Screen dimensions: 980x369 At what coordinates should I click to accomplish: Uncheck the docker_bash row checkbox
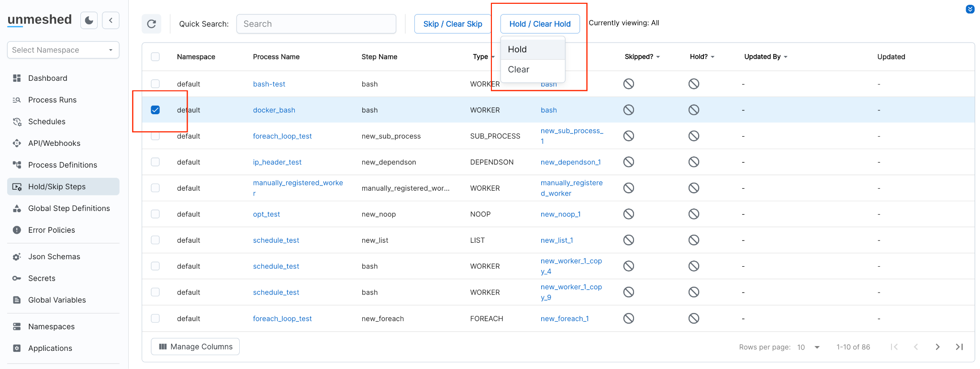point(155,110)
